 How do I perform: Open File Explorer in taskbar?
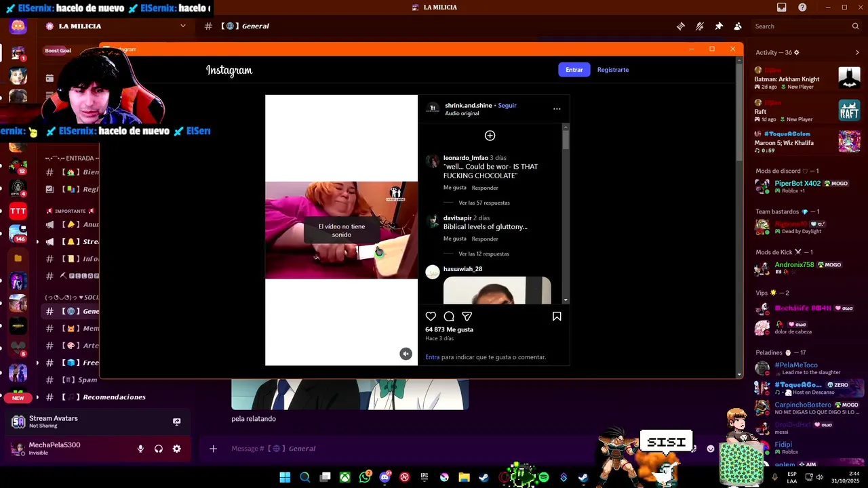[x=464, y=477]
